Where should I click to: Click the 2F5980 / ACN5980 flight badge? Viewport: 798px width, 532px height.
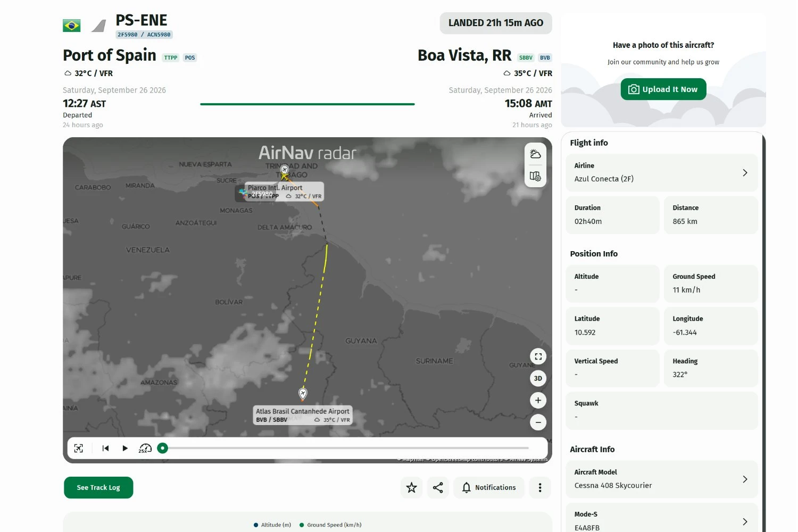point(144,35)
